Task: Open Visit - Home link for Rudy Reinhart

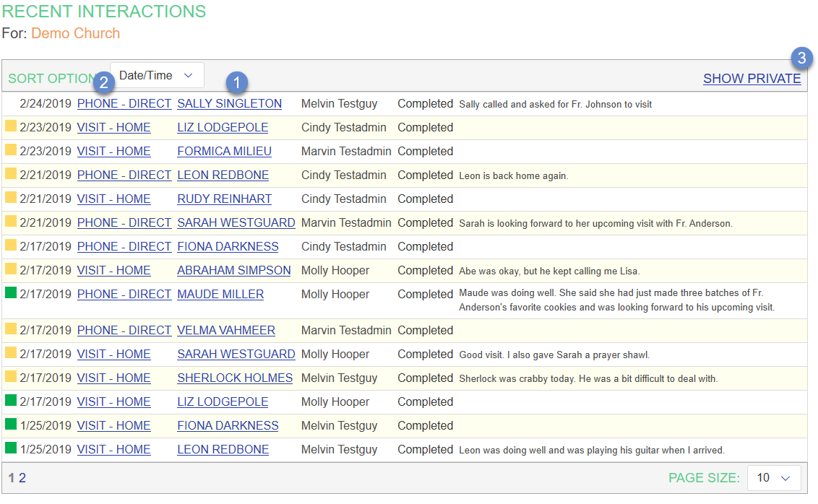Action: click(114, 199)
